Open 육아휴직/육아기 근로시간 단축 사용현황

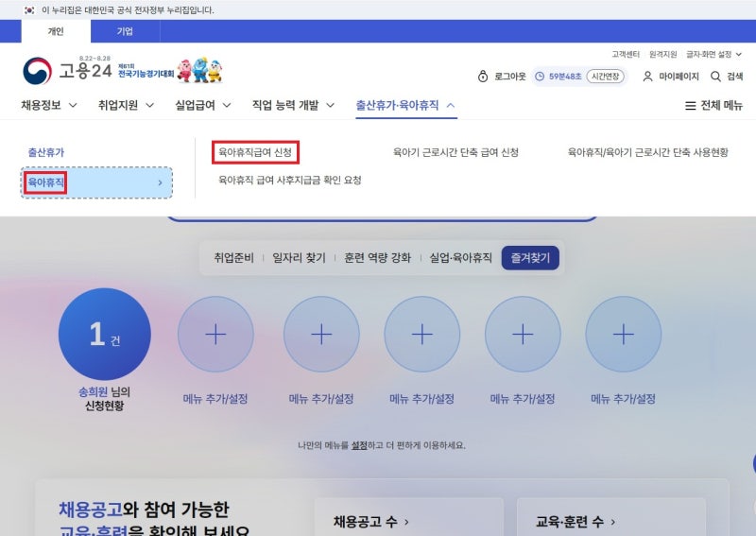click(x=648, y=152)
